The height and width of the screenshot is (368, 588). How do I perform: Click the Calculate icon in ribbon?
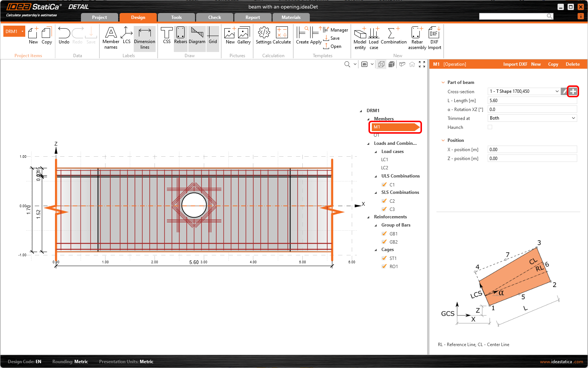coord(282,33)
